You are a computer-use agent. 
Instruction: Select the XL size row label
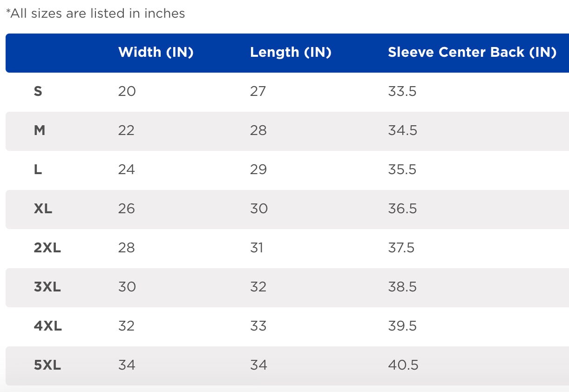click(43, 209)
